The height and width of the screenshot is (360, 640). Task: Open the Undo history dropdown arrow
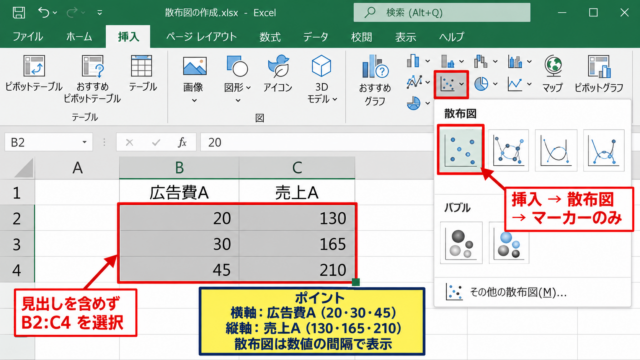tap(55, 13)
